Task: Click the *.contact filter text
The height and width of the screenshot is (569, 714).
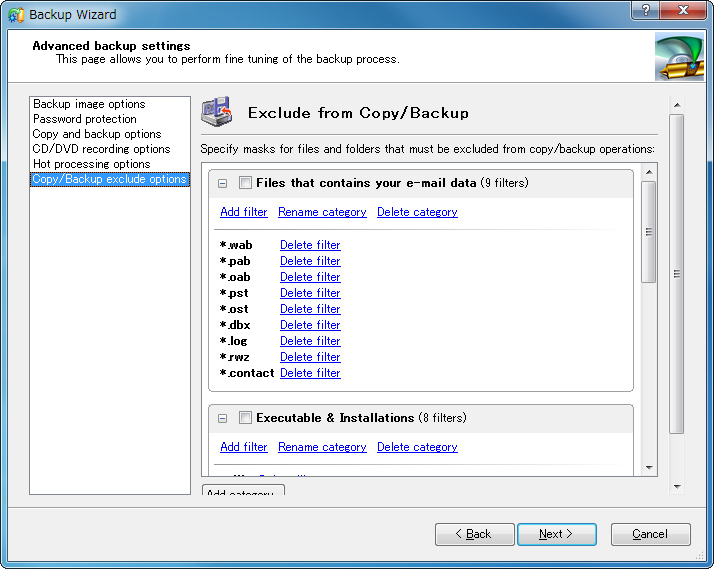Action: (247, 373)
